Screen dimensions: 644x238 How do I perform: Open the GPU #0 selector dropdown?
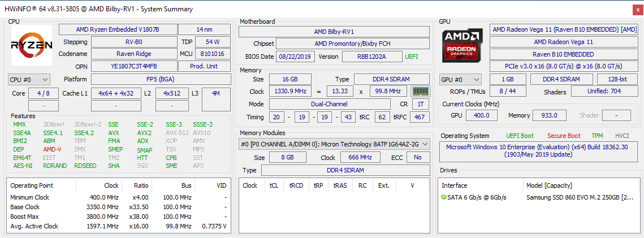(461, 80)
